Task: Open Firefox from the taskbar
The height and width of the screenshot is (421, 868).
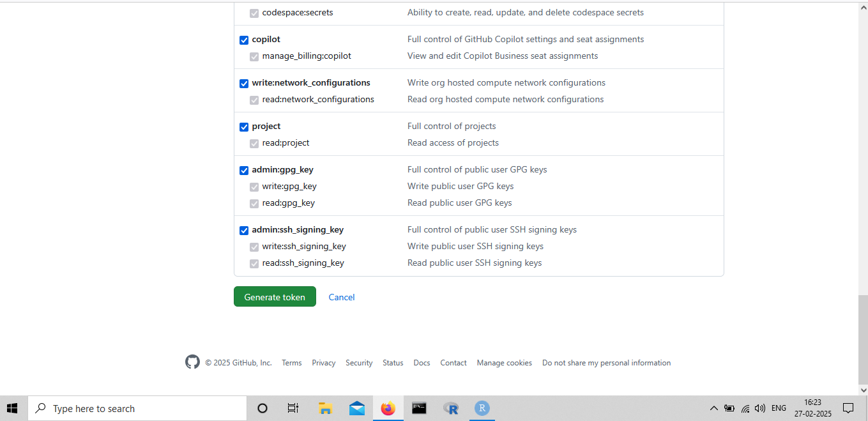Action: tap(388, 408)
